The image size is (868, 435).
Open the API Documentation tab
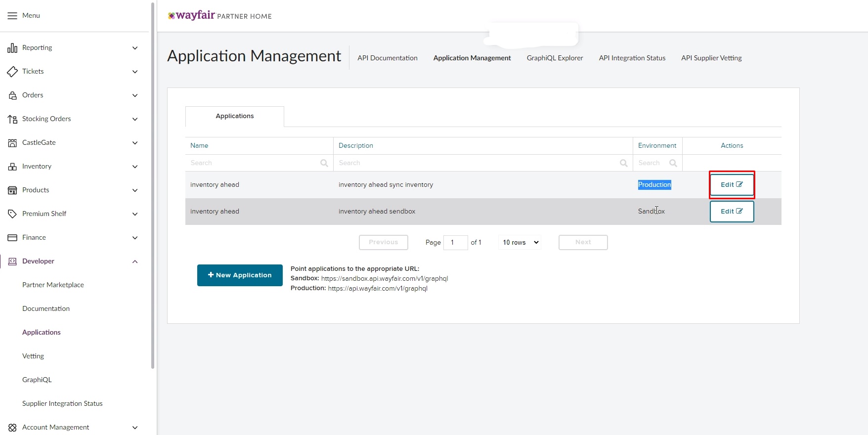coord(387,58)
